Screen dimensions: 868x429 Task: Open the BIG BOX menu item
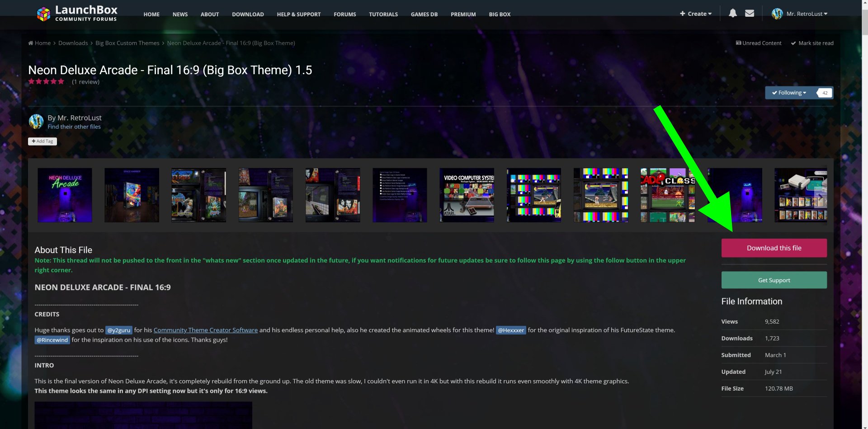(x=500, y=14)
